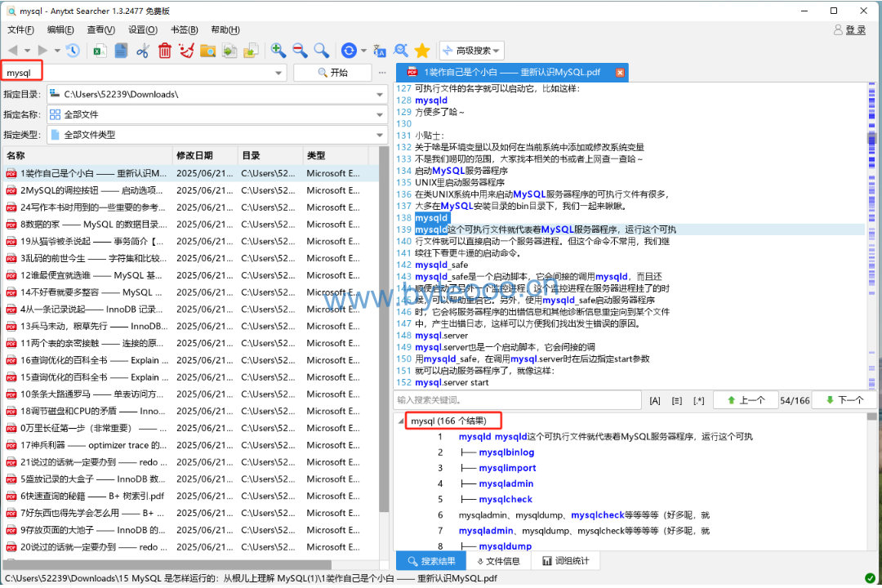
Task: Click result row mysqlbinlog
Action: (506, 452)
